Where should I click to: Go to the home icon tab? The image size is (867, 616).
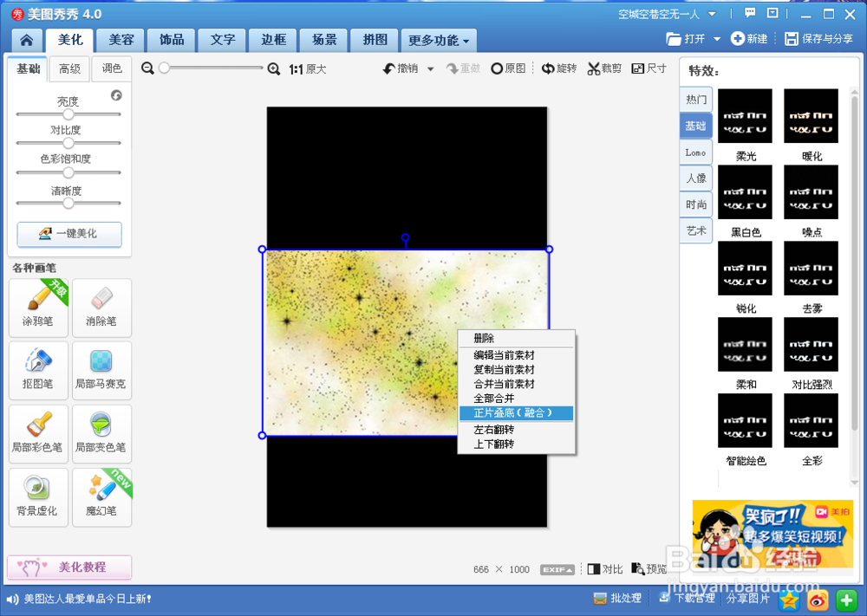coord(27,41)
